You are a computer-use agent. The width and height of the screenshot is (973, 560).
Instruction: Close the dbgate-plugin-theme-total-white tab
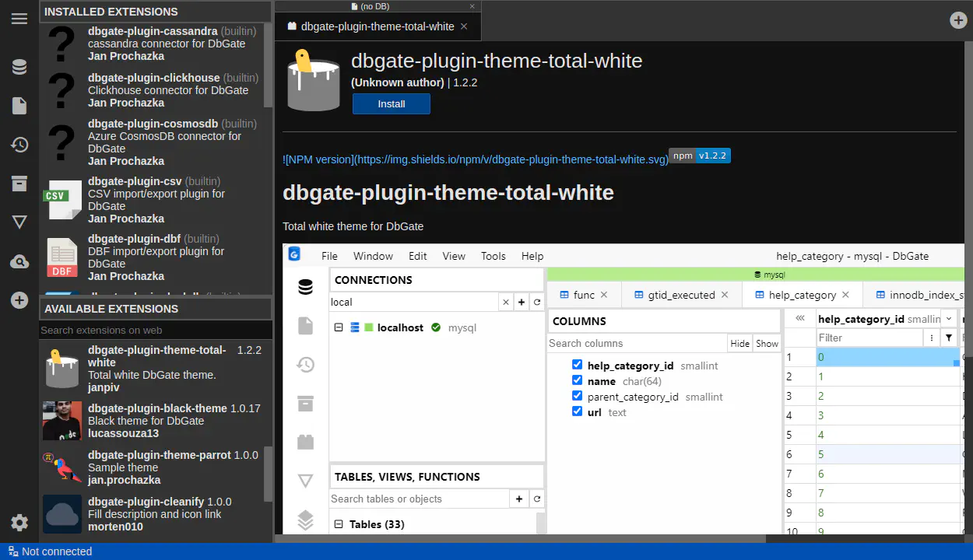(x=464, y=26)
